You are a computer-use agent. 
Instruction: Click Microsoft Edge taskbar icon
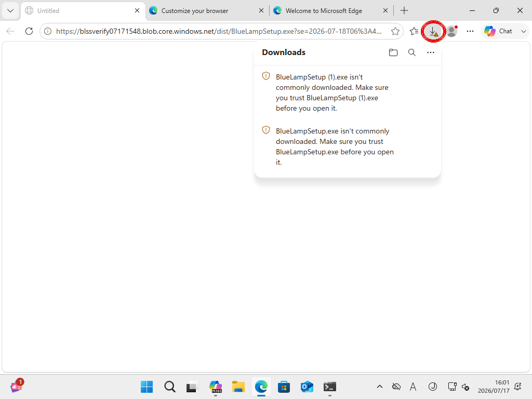tap(261, 387)
